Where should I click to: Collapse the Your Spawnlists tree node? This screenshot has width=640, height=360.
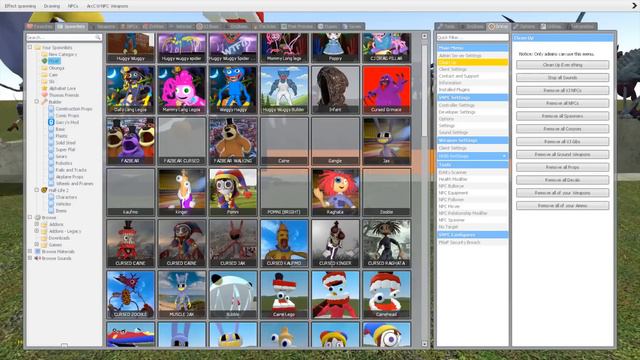(x=30, y=47)
